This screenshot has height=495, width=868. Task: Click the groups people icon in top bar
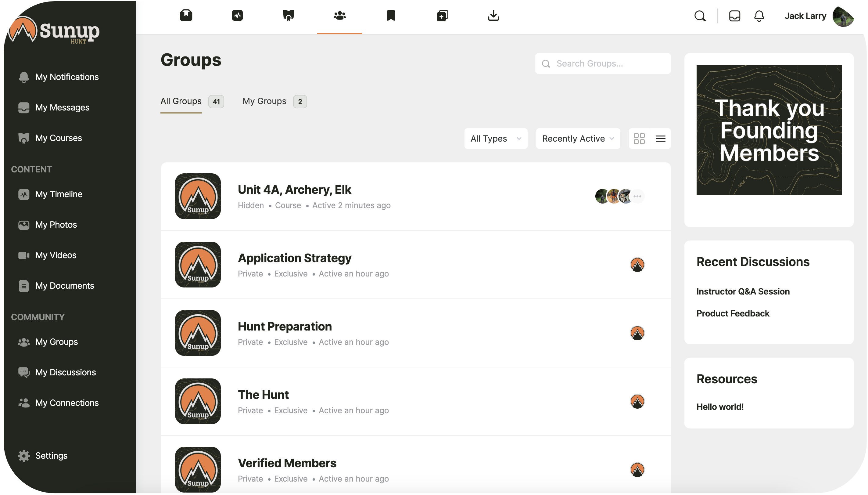coord(339,15)
